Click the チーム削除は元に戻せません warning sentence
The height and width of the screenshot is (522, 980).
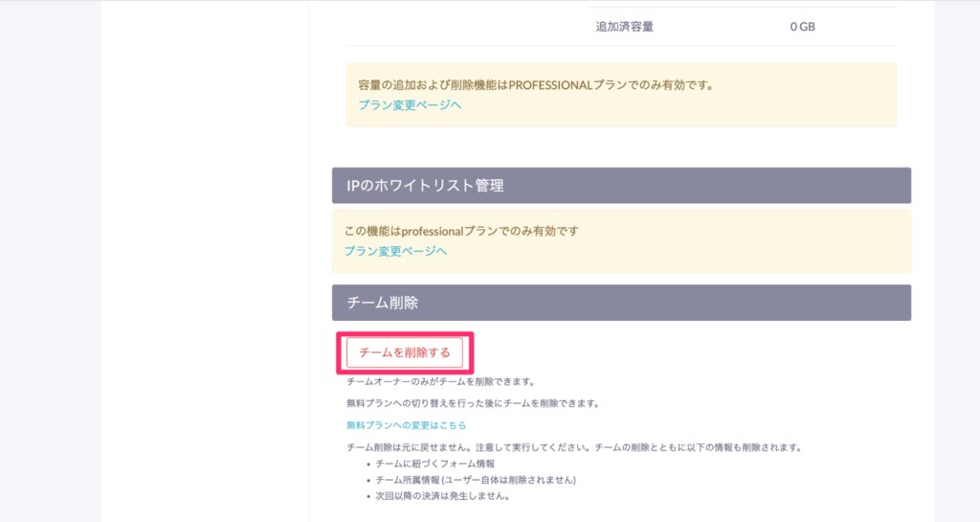click(574, 447)
